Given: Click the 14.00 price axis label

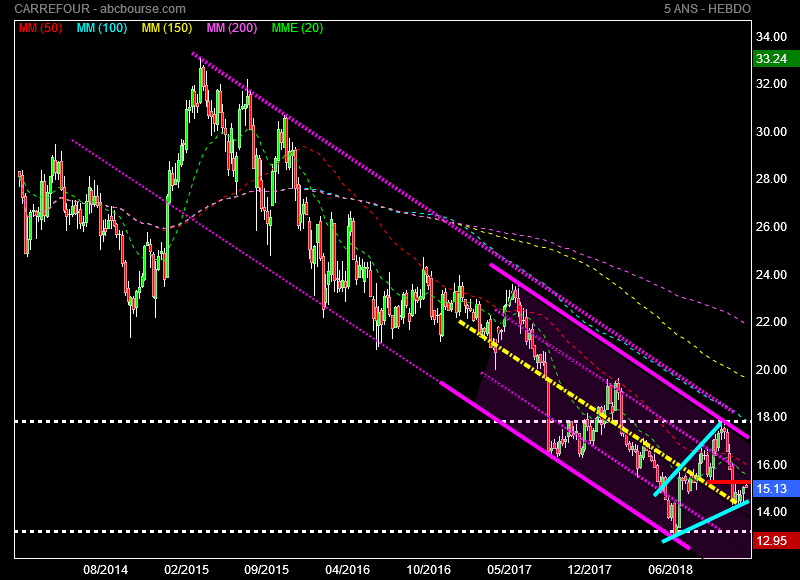Looking at the screenshot, I should tap(771, 512).
